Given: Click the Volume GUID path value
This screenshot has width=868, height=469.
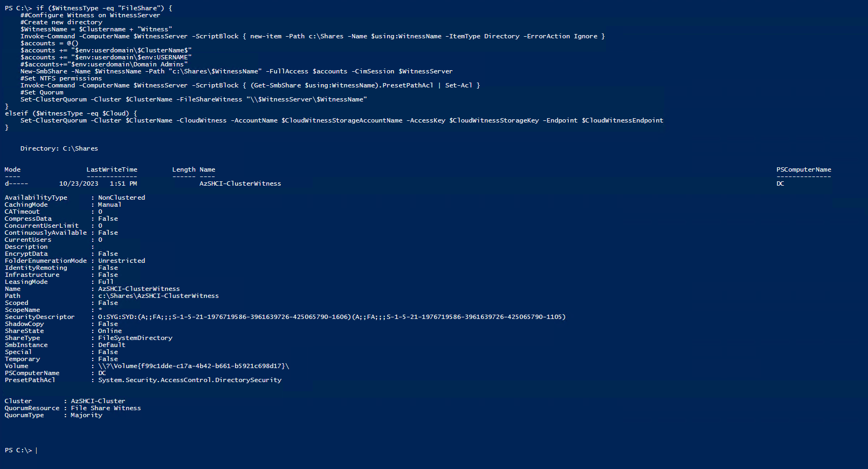Looking at the screenshot, I should point(193,366).
